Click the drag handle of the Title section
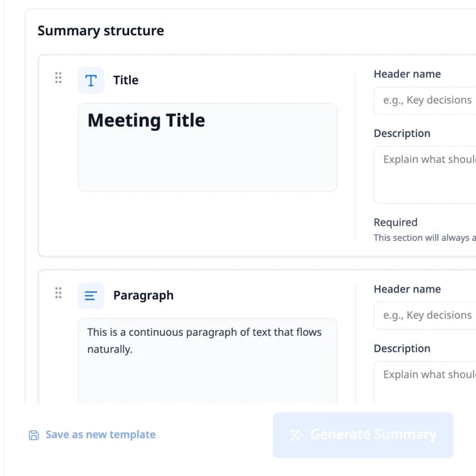The width and height of the screenshot is (476, 476). [x=58, y=78]
